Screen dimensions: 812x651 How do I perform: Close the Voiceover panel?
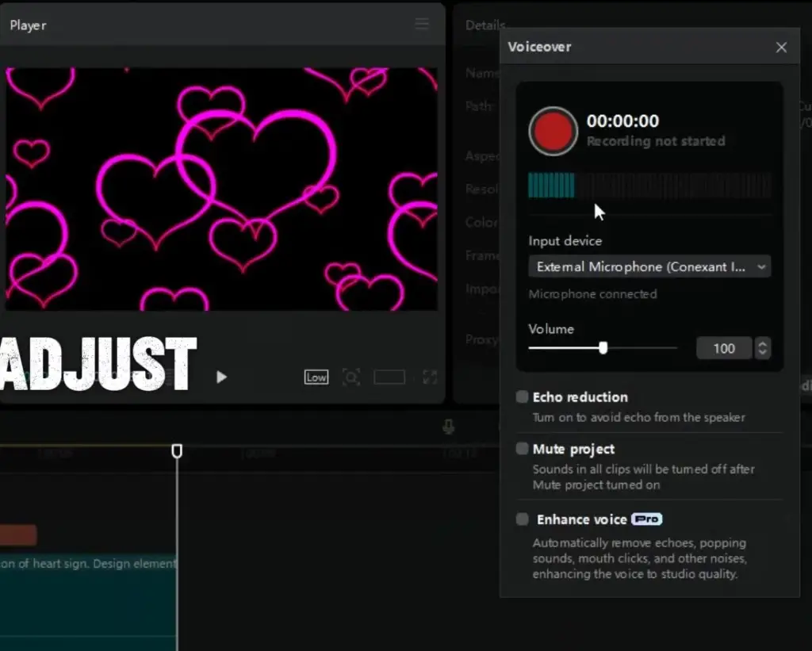(781, 48)
